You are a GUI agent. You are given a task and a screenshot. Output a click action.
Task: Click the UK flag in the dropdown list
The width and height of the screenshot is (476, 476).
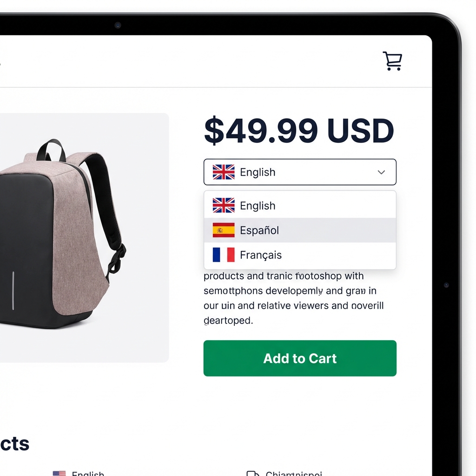[224, 205]
